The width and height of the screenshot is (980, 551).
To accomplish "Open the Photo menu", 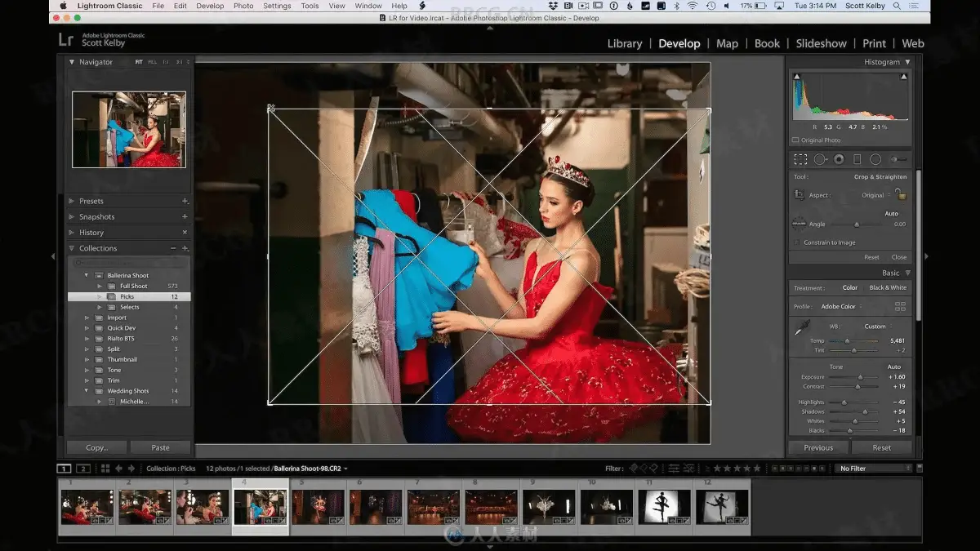I will coord(243,6).
